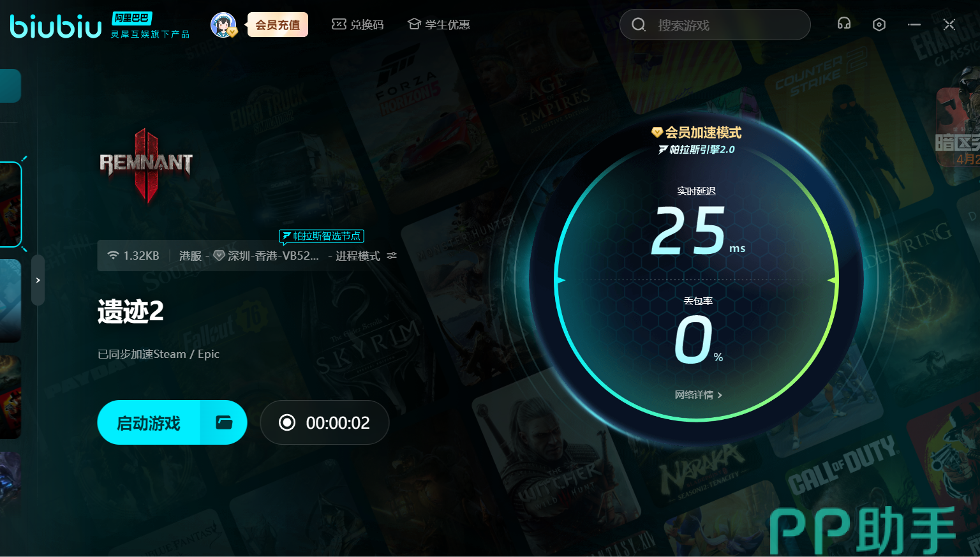Viewport: 980px width, 557px height.
Task: Open the user avatar profile
Action: (223, 25)
